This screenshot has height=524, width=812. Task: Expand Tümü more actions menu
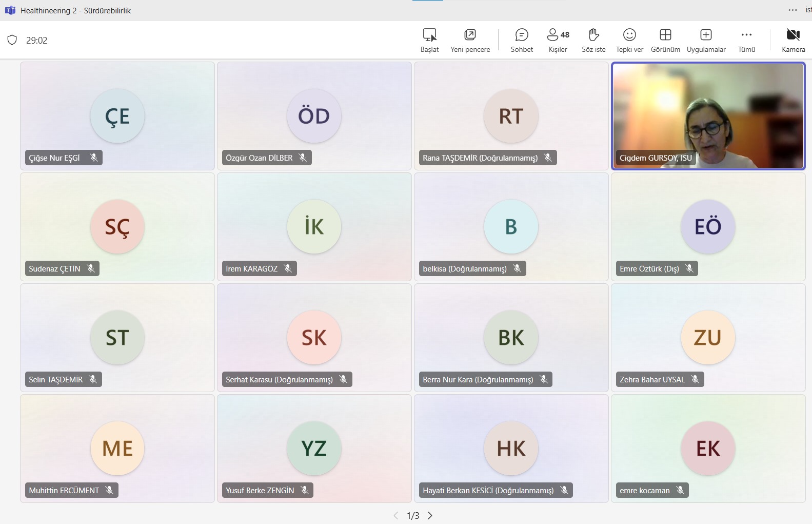(746, 35)
